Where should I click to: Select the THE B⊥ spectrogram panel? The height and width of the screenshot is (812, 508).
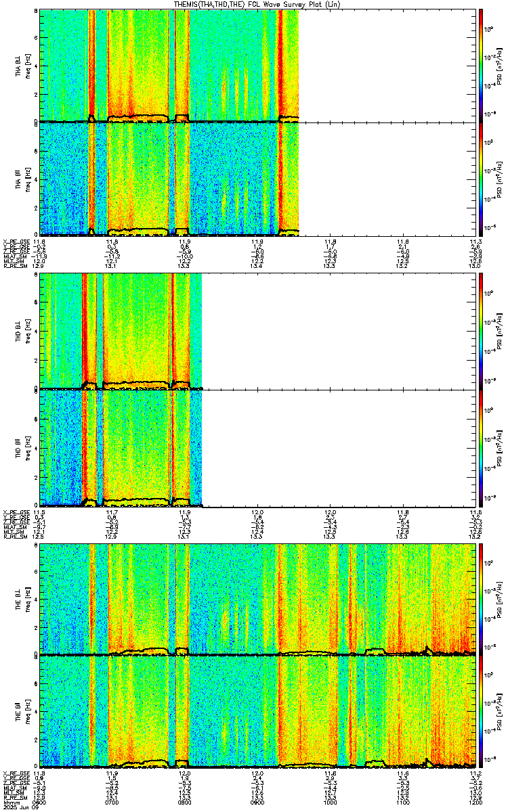click(x=257, y=600)
